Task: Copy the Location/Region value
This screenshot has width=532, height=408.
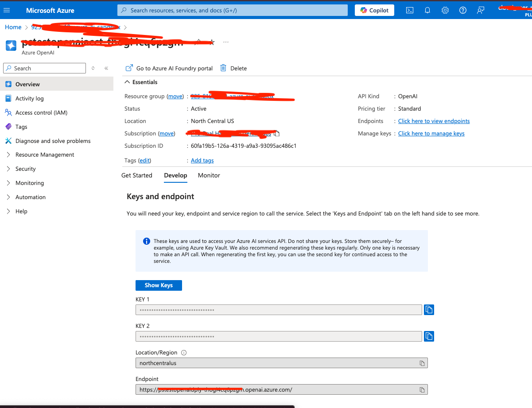Action: [x=422, y=363]
